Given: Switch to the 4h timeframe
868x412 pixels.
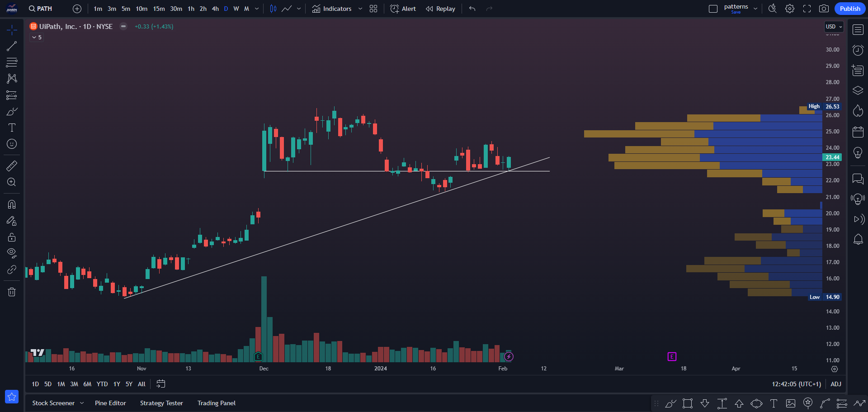Looking at the screenshot, I should pyautogui.click(x=215, y=9).
